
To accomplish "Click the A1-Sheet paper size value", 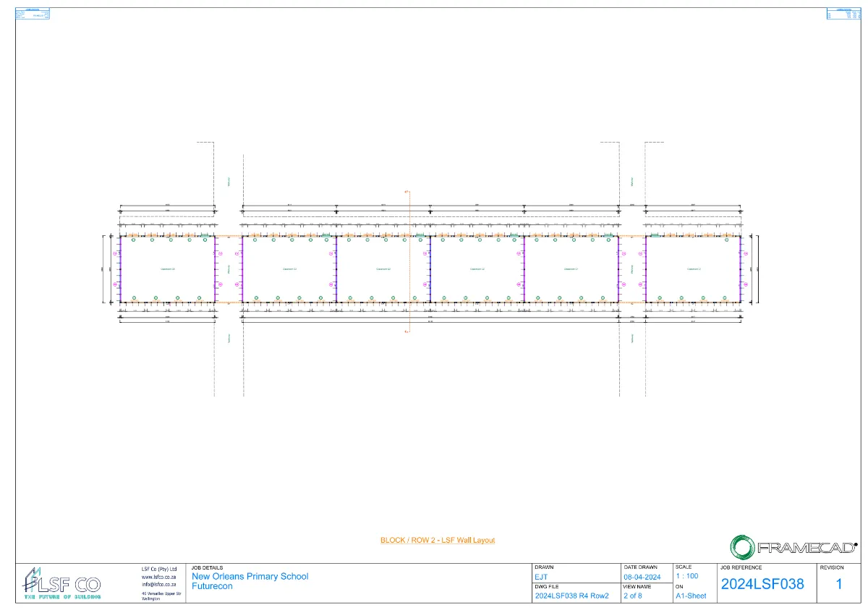I will (x=691, y=596).
